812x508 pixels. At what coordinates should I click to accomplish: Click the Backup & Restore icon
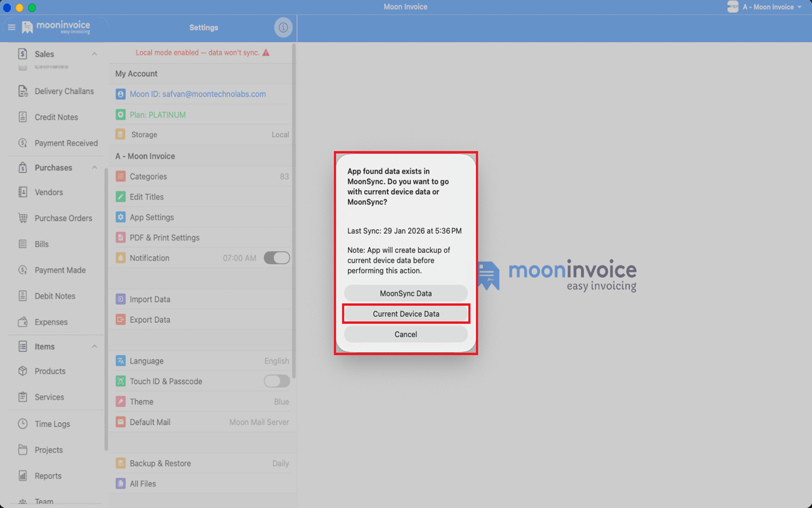point(121,463)
